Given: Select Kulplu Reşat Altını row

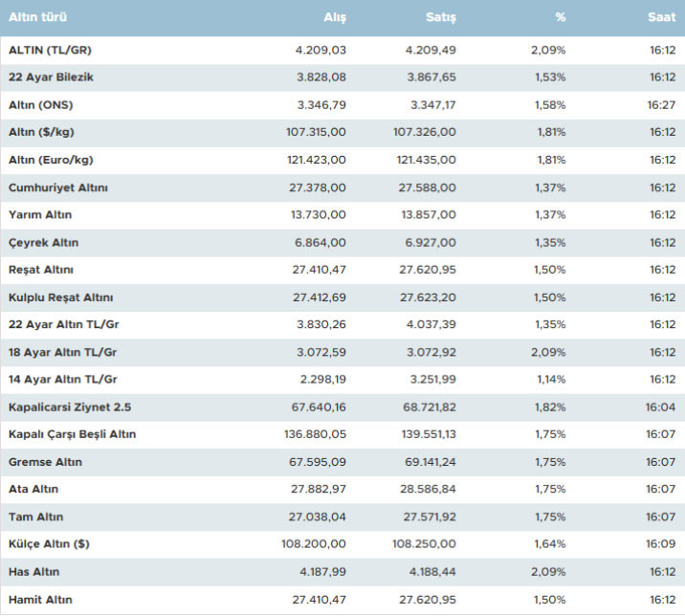Looking at the screenshot, I should (59, 297).
